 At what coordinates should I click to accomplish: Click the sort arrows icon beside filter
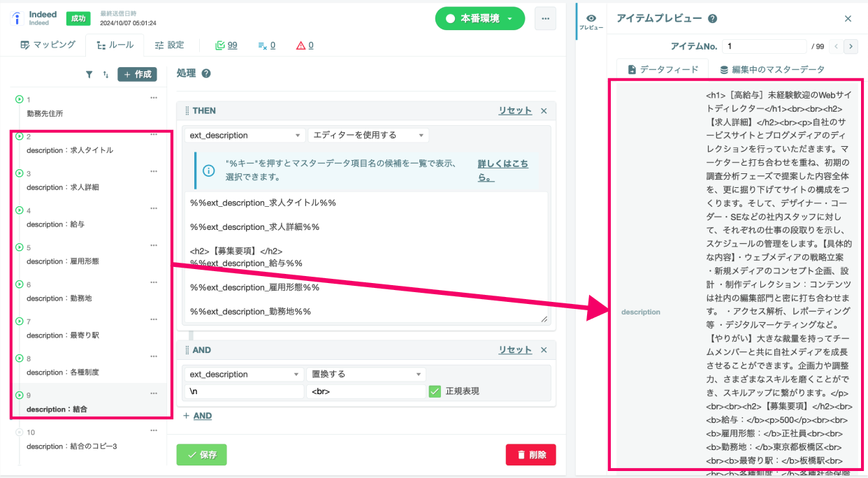coord(106,74)
